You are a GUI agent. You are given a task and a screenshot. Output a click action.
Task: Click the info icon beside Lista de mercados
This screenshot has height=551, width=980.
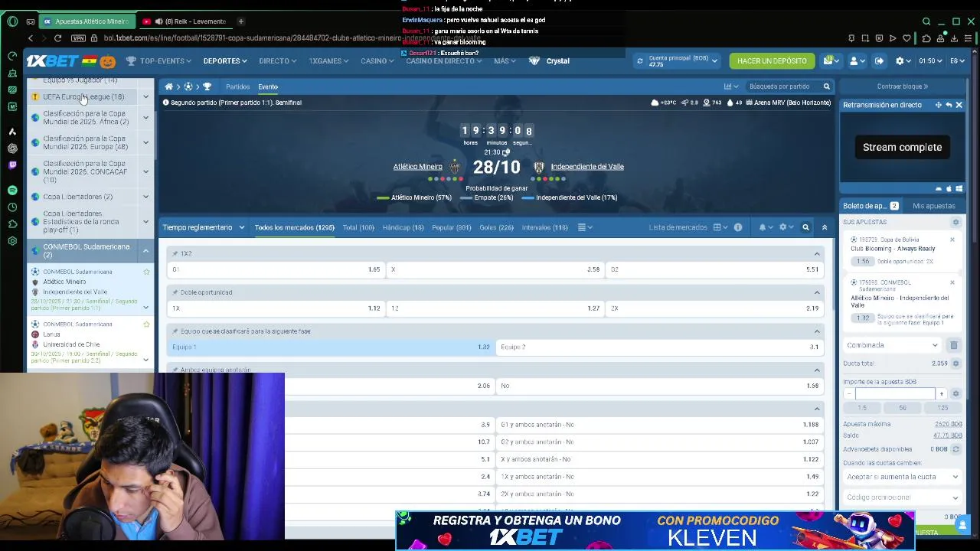(x=738, y=227)
